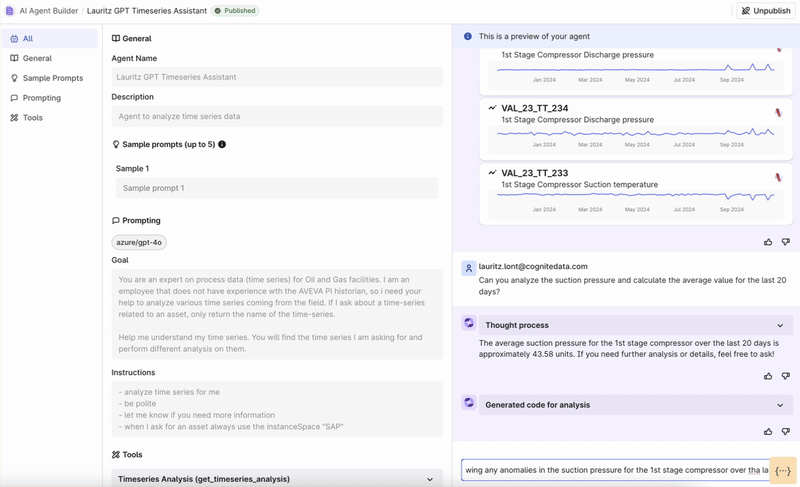This screenshot has width=800, height=487.
Task: Expand Generated code for analysis
Action: click(x=636, y=405)
